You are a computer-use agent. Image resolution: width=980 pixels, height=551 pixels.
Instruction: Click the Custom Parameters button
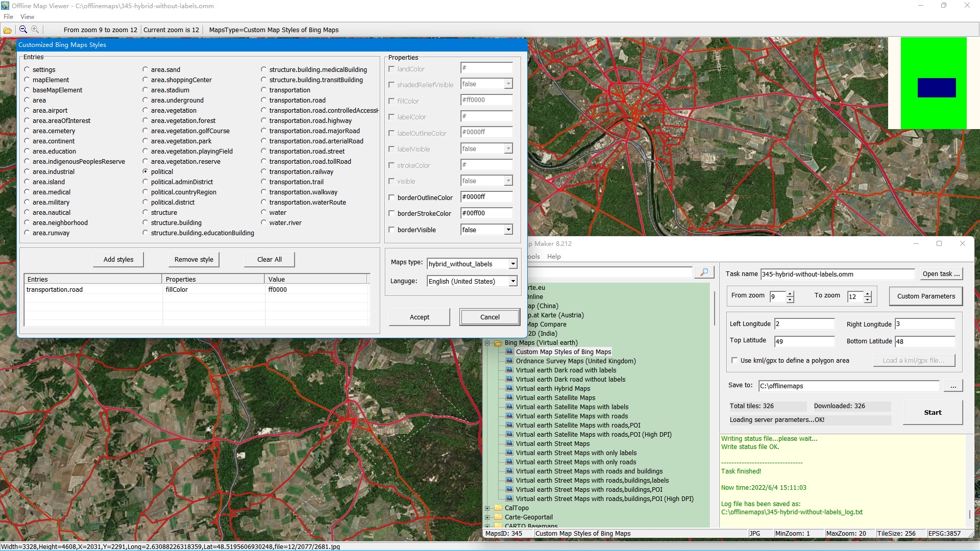[x=926, y=296]
